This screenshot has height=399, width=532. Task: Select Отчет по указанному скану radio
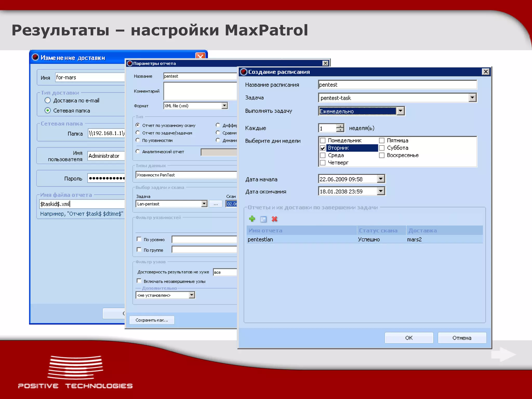[x=138, y=125]
